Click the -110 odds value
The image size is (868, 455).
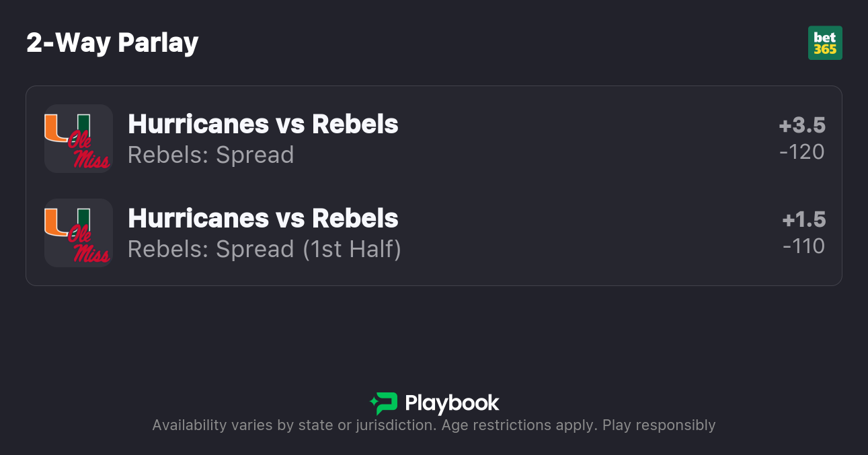tap(803, 246)
